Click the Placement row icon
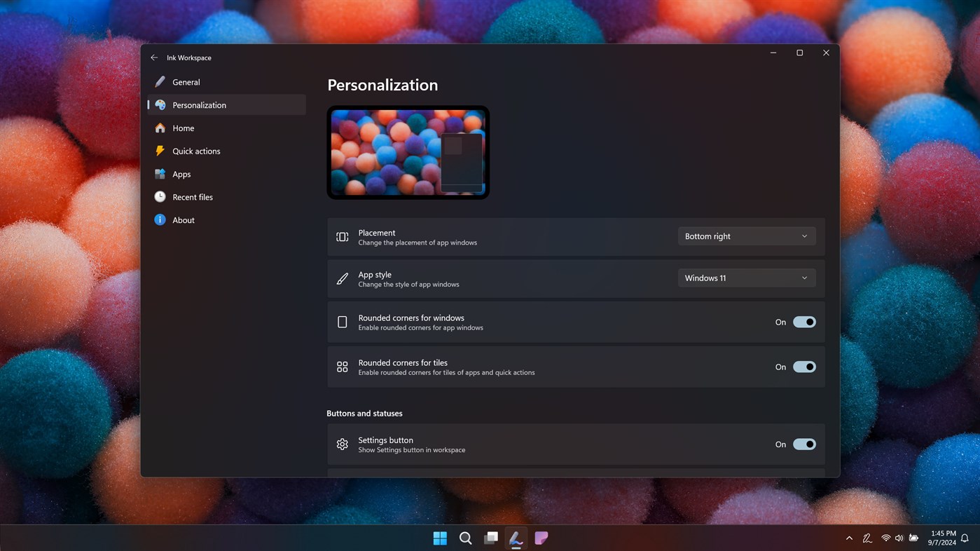 343,237
